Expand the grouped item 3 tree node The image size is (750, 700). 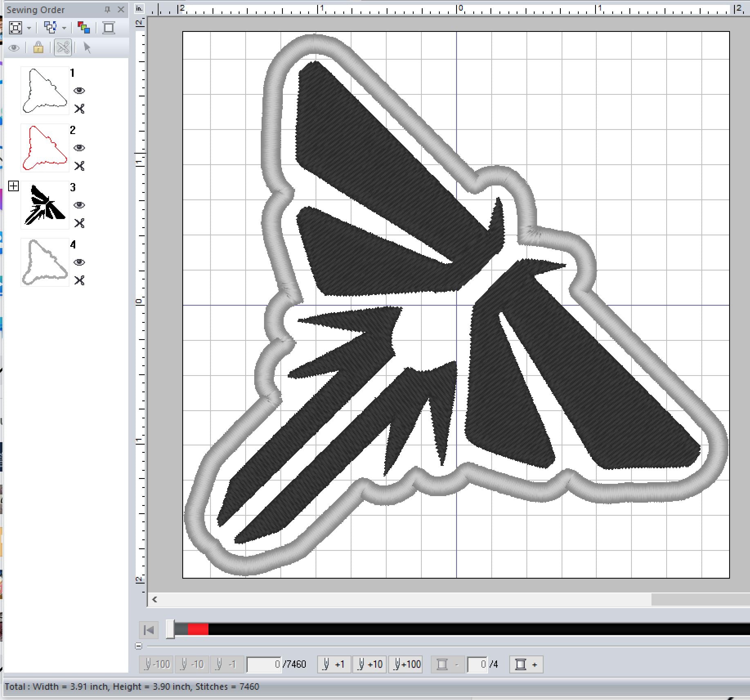(x=13, y=186)
